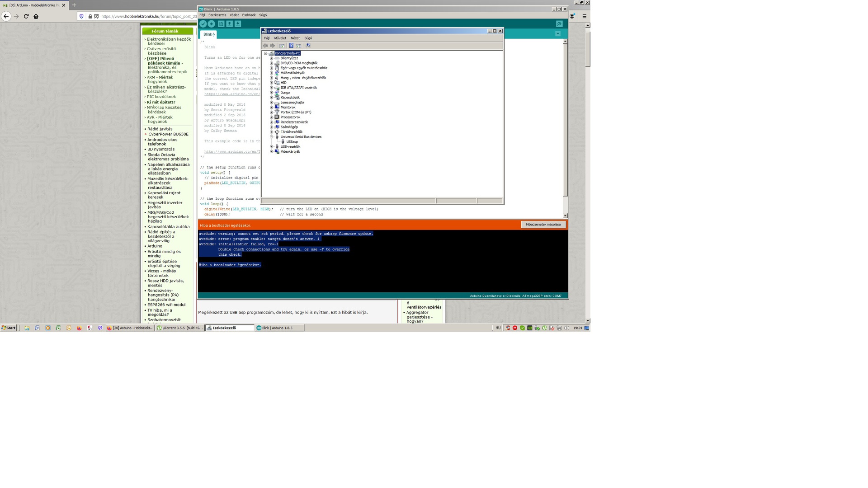Screen dimensions: 868x488
Task: Click the Arduino Verify checkmark button
Action: [203, 24]
